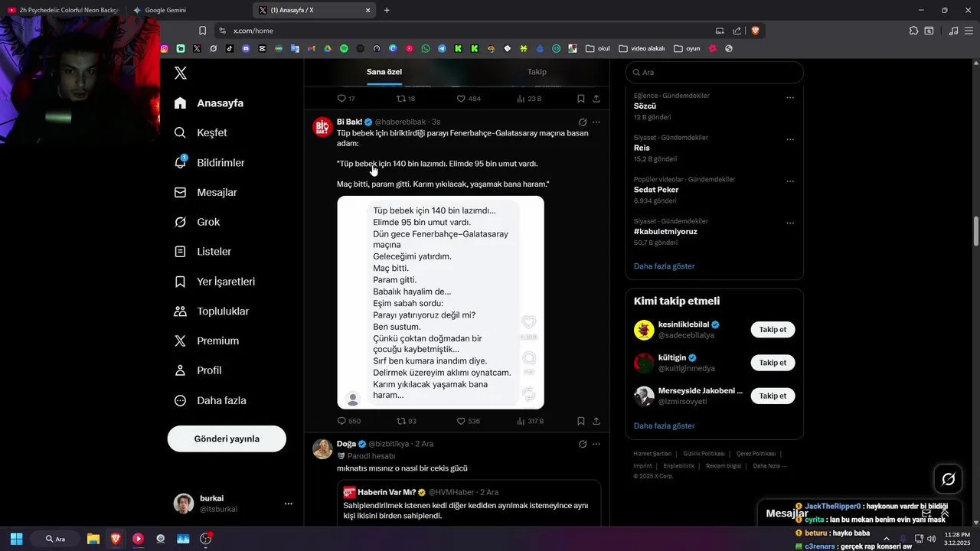Viewport: 980px width, 551px height.
Task: Open options for #kabuletmiyoruz trend
Action: pos(789,223)
